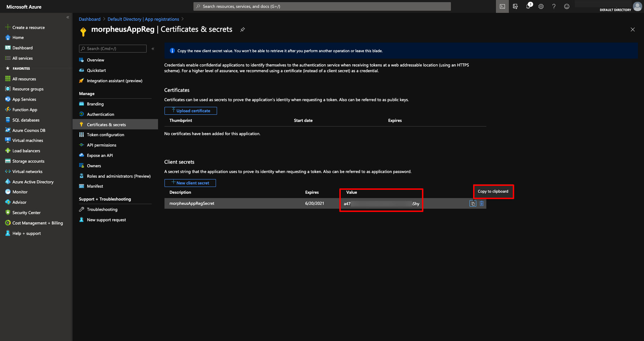Image resolution: width=644 pixels, height=341 pixels.
Task: Click New client secret
Action: 190,183
